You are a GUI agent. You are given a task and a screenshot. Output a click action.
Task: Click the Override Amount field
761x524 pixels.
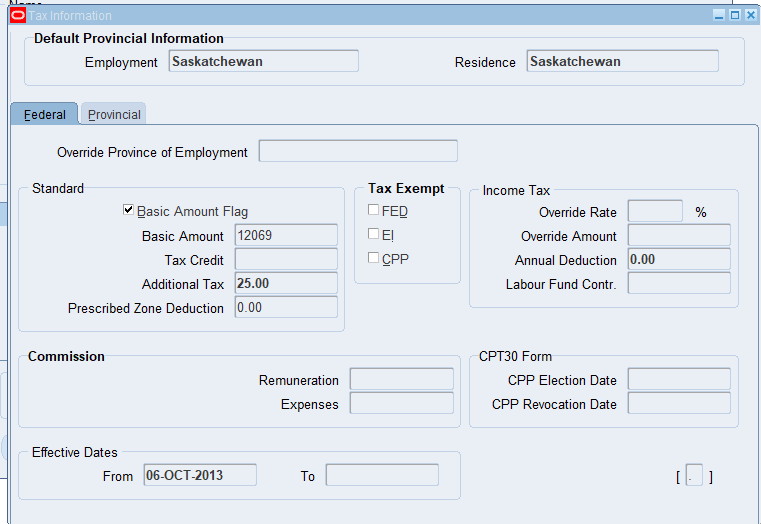click(x=679, y=235)
